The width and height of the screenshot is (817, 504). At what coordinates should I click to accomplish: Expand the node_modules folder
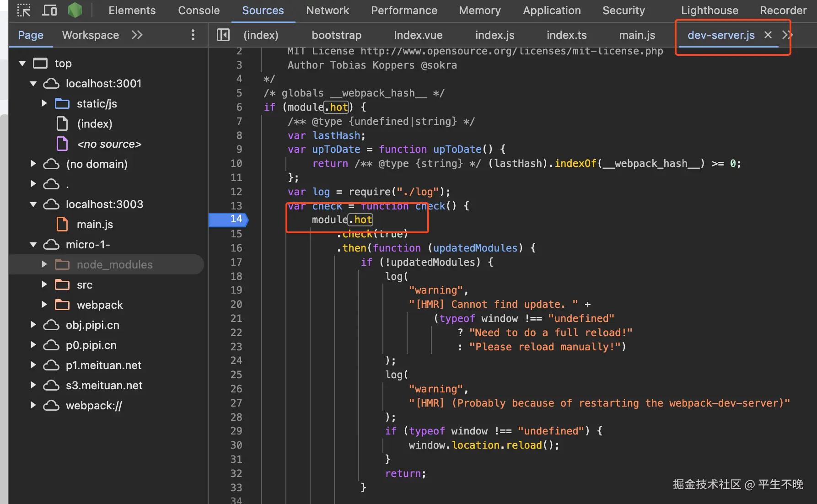pos(44,264)
